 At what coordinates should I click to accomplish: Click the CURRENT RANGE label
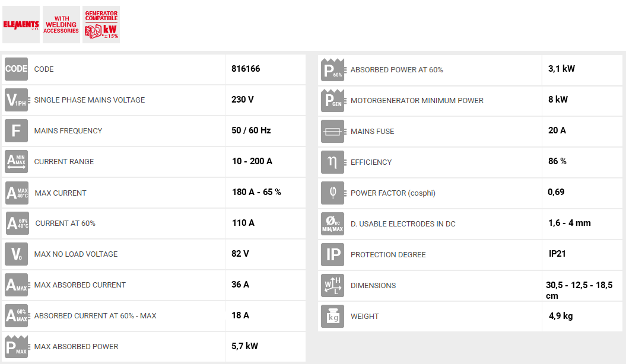[x=64, y=161]
